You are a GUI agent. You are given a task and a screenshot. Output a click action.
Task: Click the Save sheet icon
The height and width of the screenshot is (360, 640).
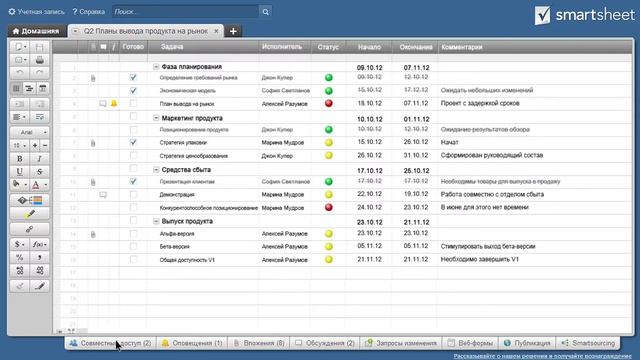[39, 47]
